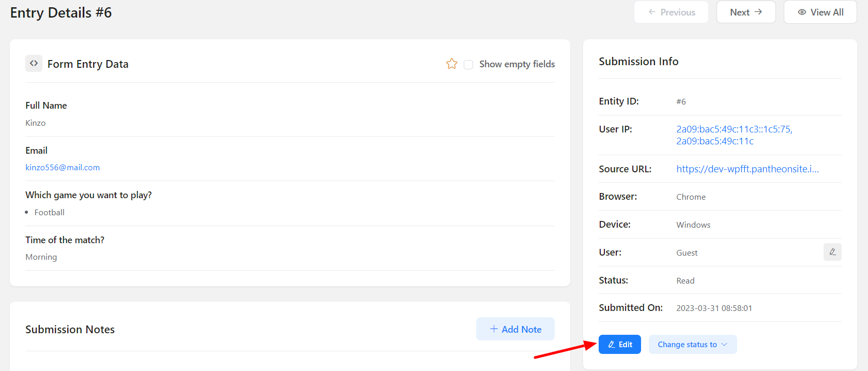Click the Submitted On date value
The width and height of the screenshot is (868, 371).
(x=714, y=308)
